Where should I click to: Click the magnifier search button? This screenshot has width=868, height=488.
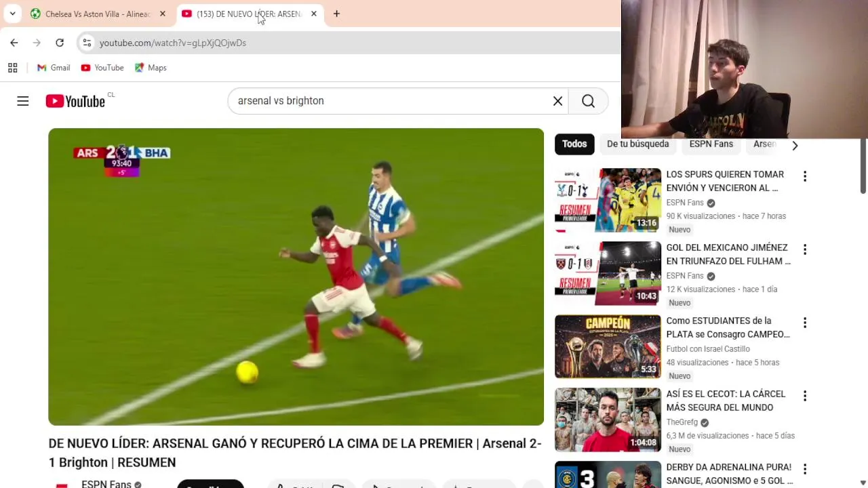click(x=588, y=101)
